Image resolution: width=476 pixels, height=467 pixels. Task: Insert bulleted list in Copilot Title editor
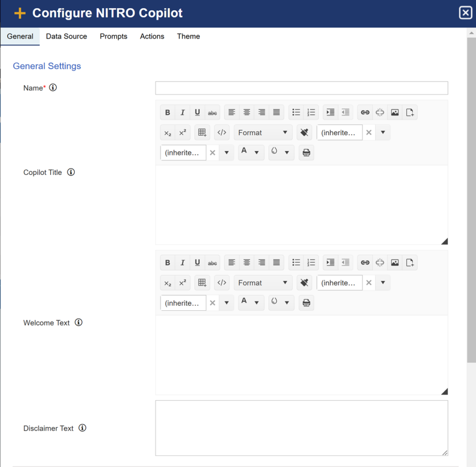(296, 113)
